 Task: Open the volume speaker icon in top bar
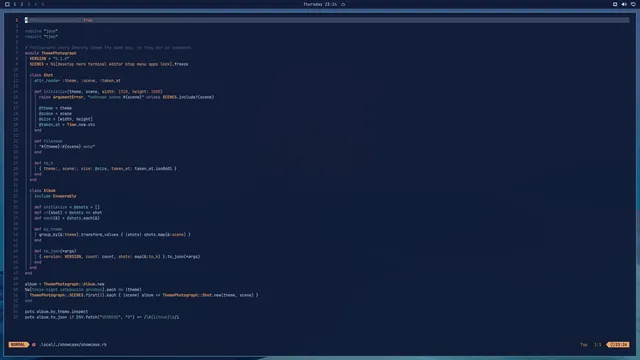(624, 4)
